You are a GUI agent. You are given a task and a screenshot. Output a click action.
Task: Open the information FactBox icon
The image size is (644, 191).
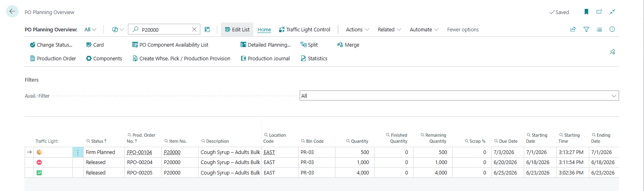[612, 29]
